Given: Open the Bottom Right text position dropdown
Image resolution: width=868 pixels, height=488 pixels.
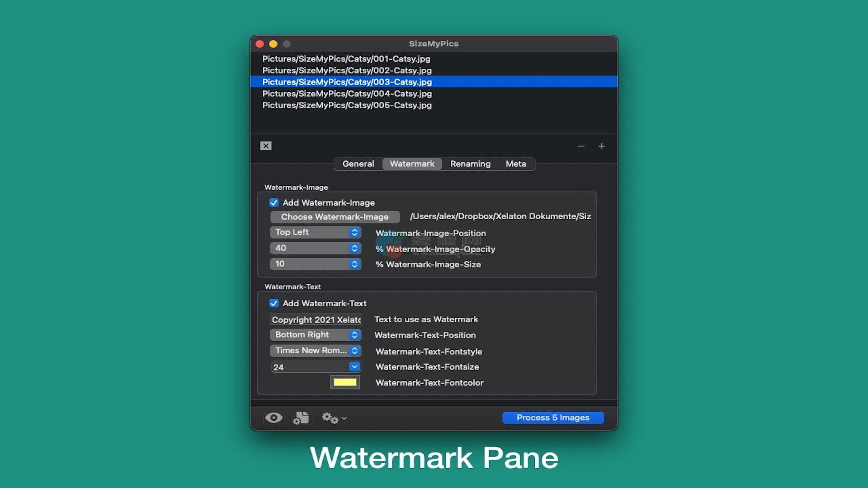Looking at the screenshot, I should [x=315, y=335].
